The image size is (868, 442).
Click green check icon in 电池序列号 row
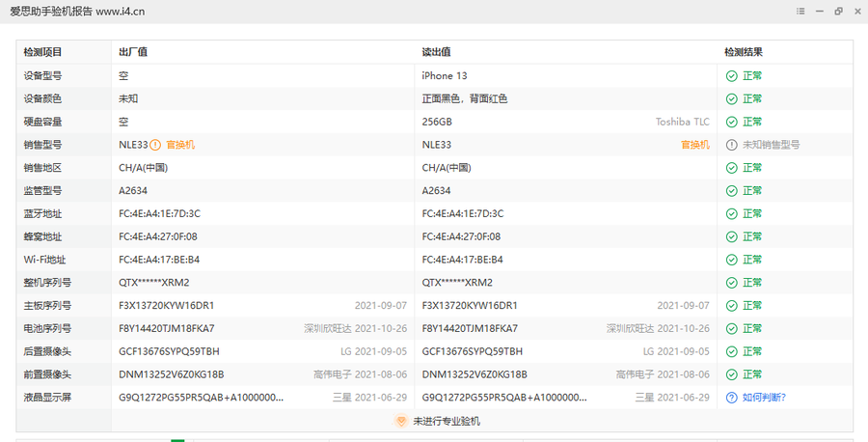731,329
